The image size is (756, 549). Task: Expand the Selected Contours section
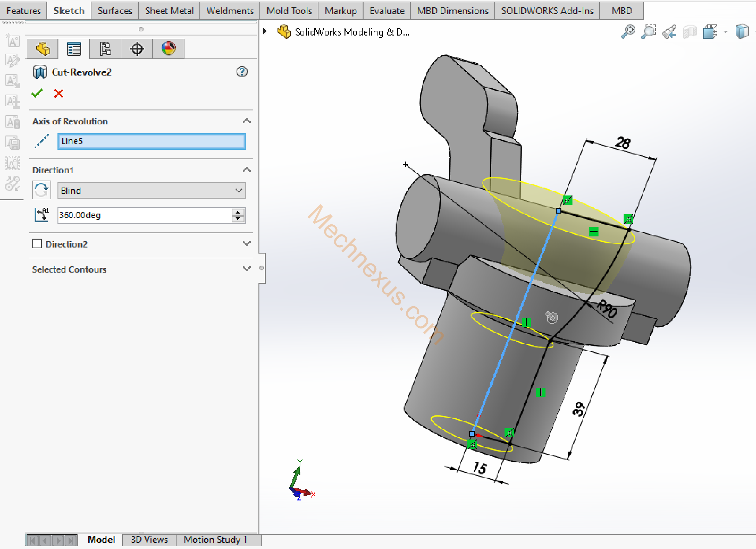[246, 268]
